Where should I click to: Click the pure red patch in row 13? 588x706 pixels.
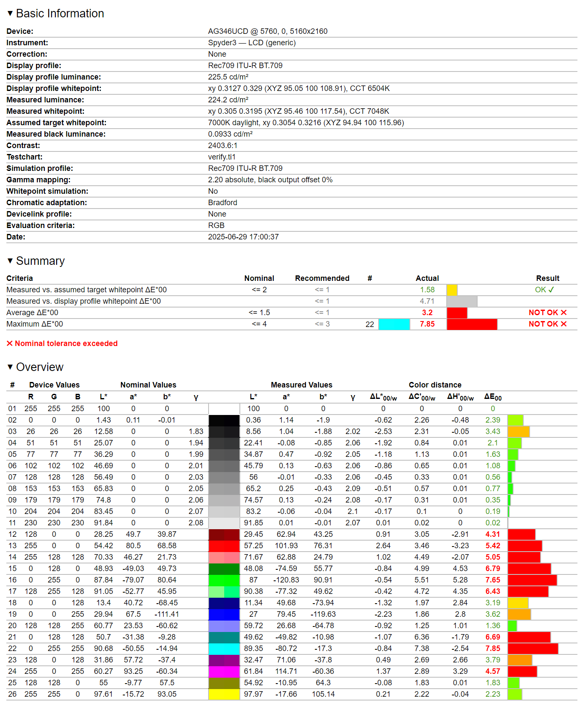[x=224, y=546]
